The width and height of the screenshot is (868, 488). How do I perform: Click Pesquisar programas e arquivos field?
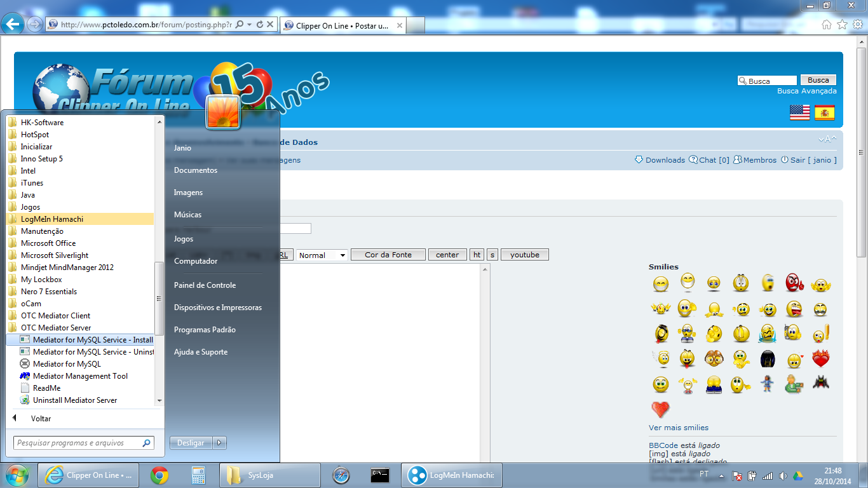84,443
